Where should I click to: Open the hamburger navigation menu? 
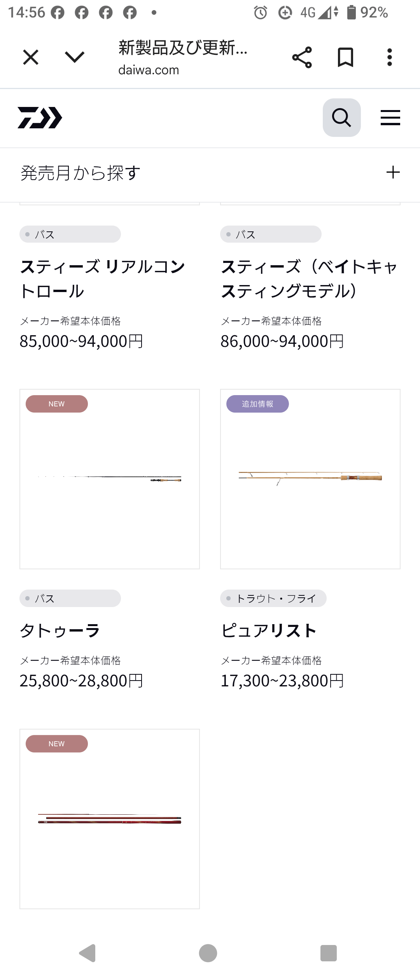tap(390, 117)
